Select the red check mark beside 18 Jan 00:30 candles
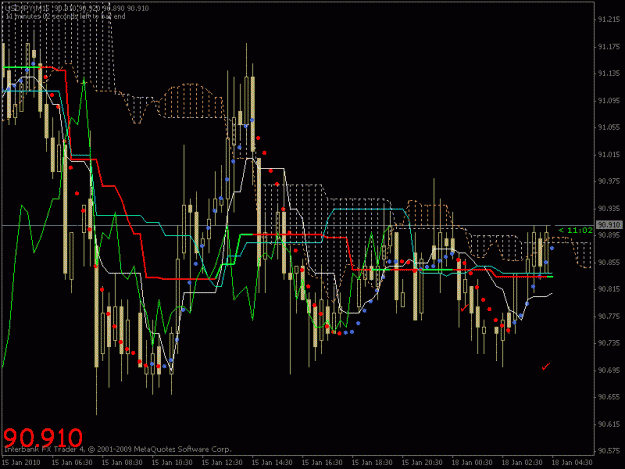625x469 pixels. coord(464,308)
